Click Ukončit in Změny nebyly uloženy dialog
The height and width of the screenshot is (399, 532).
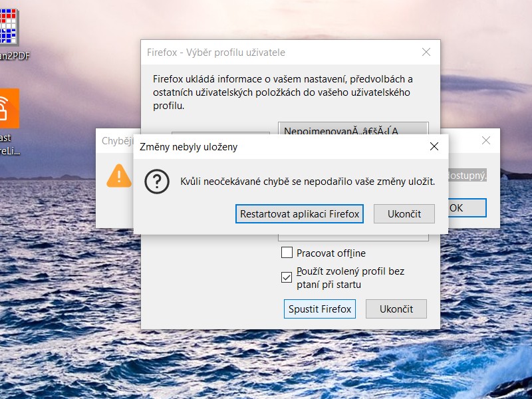[404, 213]
